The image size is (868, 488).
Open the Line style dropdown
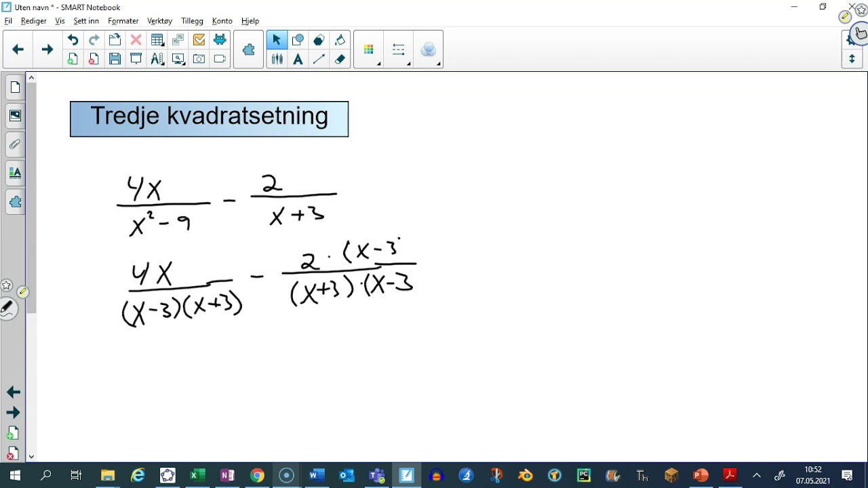[x=399, y=49]
